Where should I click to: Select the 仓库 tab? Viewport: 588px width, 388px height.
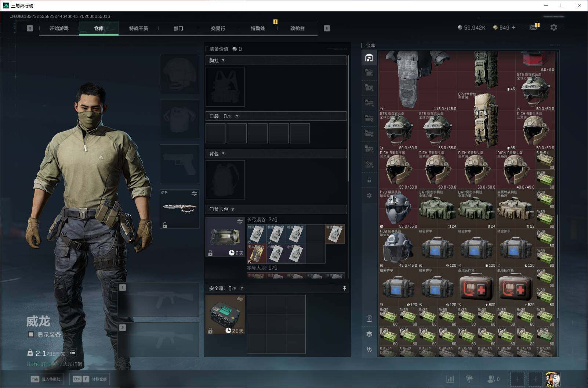[99, 28]
